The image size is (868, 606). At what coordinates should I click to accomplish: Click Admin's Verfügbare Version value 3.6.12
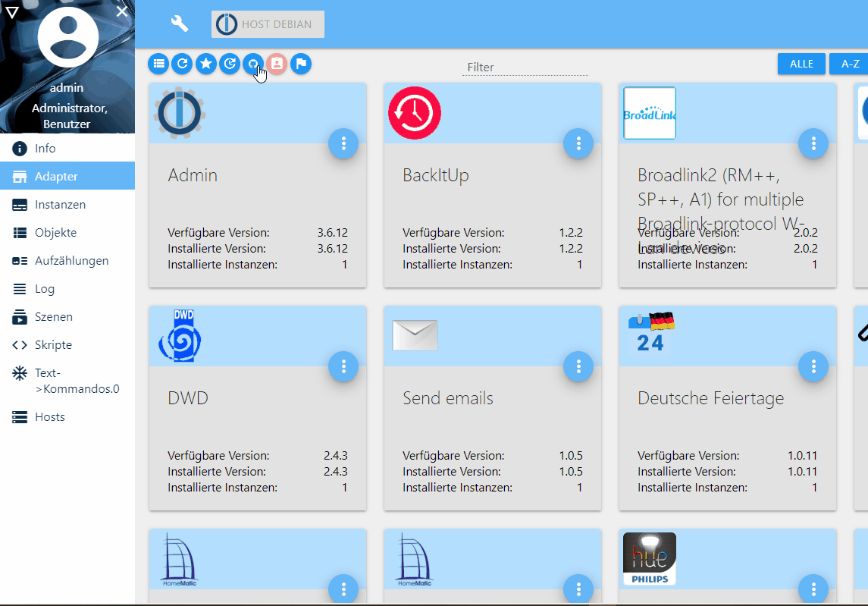332,233
